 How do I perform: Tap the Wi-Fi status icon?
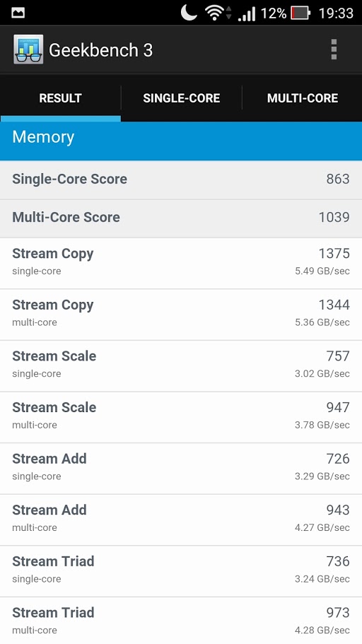(214, 13)
